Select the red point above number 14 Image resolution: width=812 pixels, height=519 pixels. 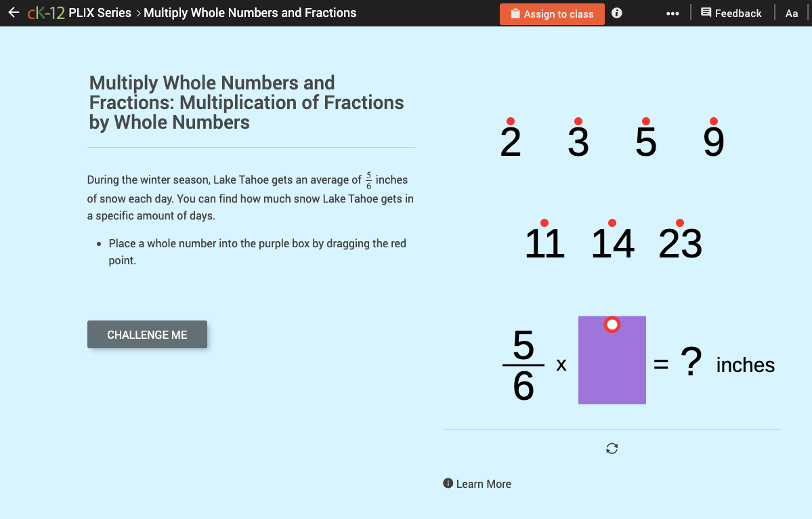click(x=612, y=222)
